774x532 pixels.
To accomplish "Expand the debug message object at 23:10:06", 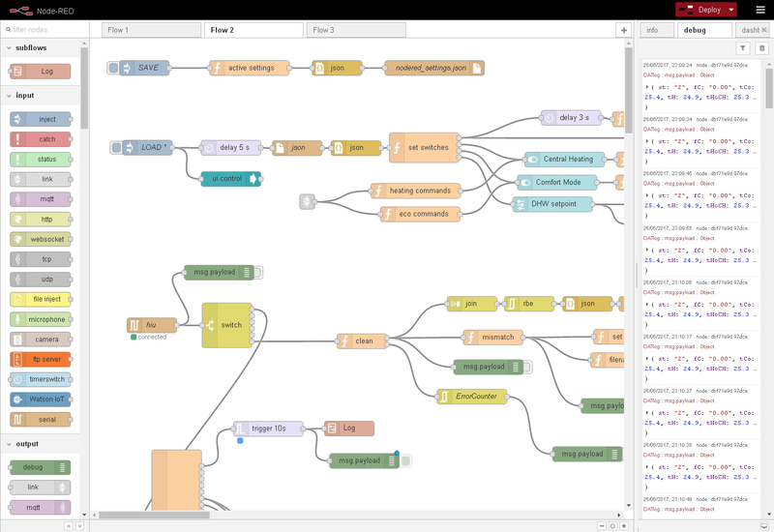I will 646,305.
